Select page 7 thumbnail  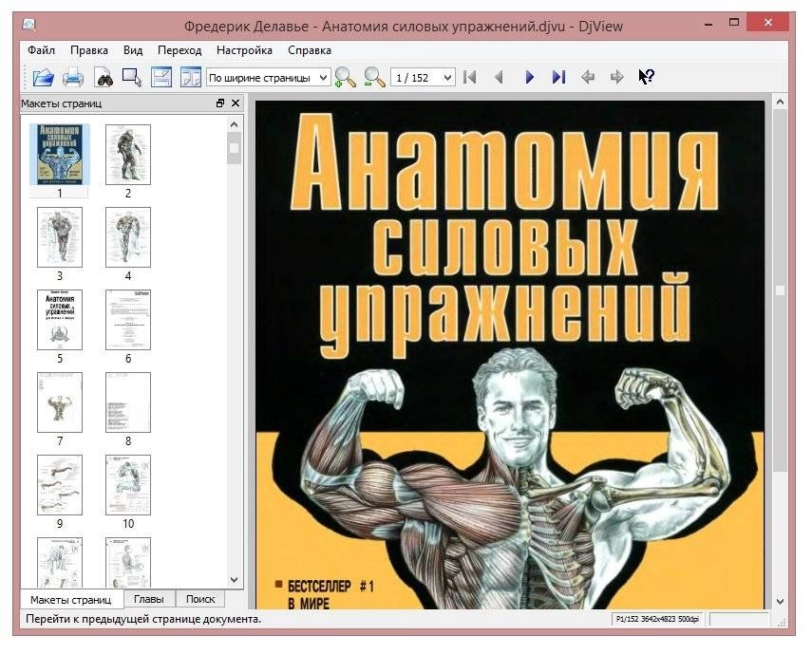[x=60, y=402]
